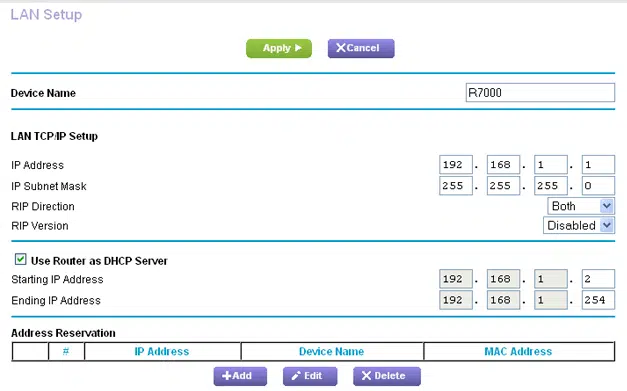Toggle Use Router as DHCP Server checkbox
Image resolution: width=627 pixels, height=391 pixels.
point(20,259)
